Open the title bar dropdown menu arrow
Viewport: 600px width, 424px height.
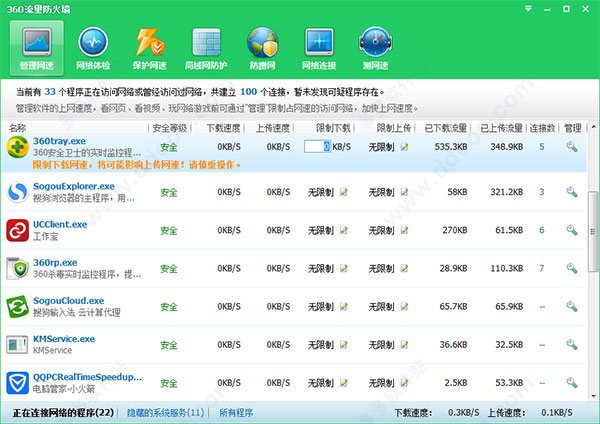click(x=528, y=8)
